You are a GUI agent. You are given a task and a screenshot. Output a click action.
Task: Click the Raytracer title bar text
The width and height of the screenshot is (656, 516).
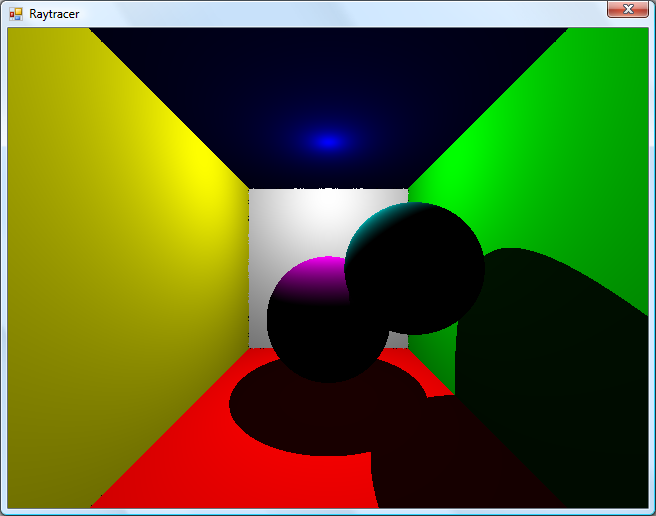54,14
